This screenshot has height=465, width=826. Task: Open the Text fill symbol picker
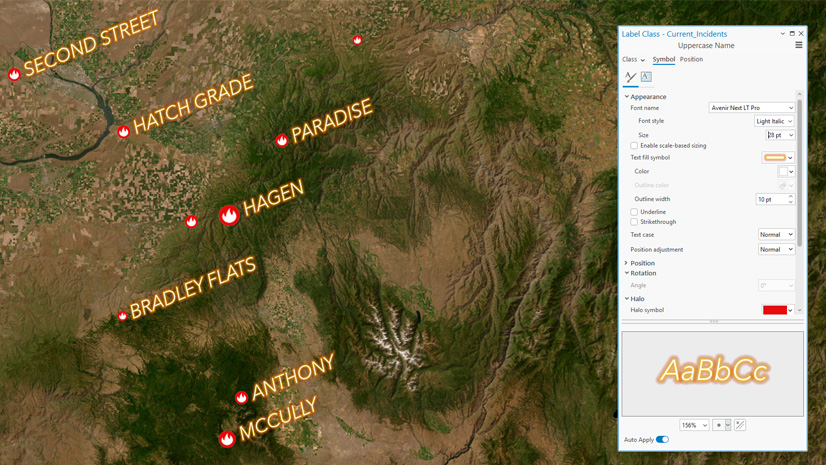(778, 157)
